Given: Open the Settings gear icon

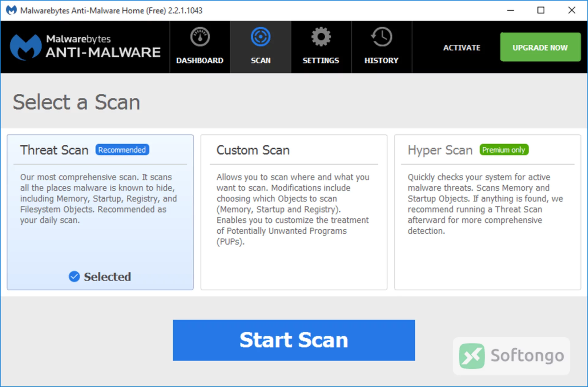Looking at the screenshot, I should click(321, 37).
